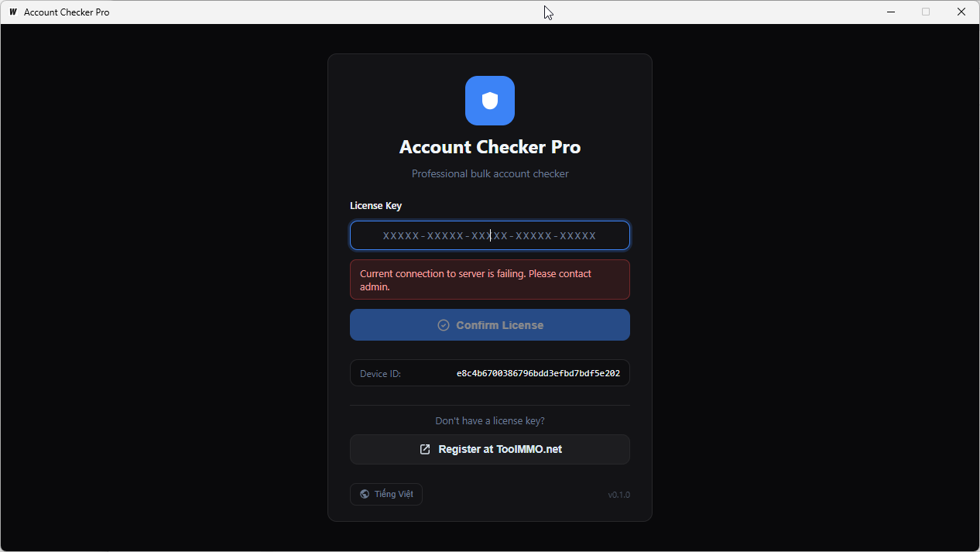Switch language to Tiếng Việt
Viewport: 980px width, 552px height.
pyautogui.click(x=386, y=494)
